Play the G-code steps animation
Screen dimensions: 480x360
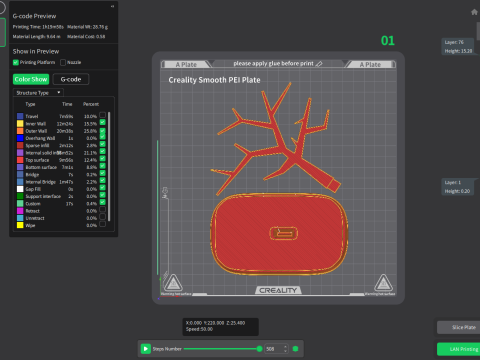(146, 349)
